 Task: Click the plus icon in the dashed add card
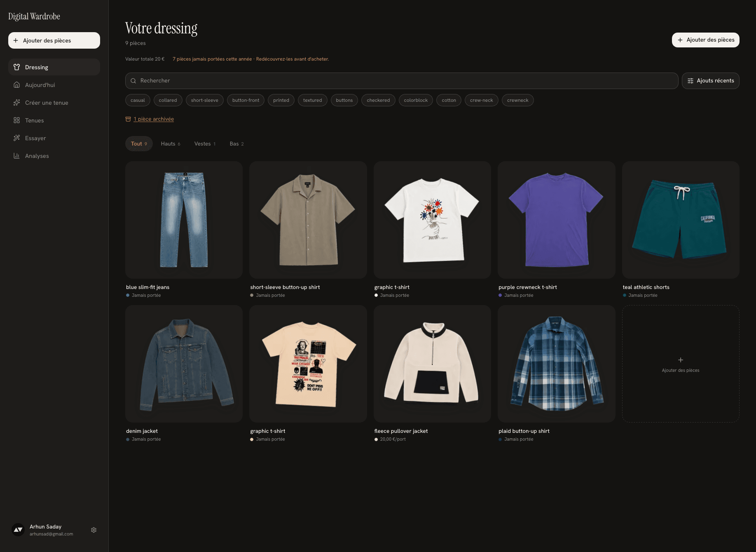pos(681,360)
